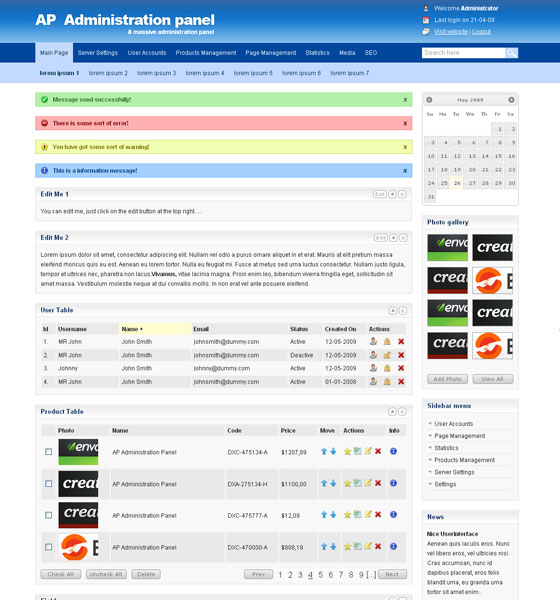Screen dimensions: 560x600
Task: Collapse the Edit Me 1 panel
Action: [392, 194]
